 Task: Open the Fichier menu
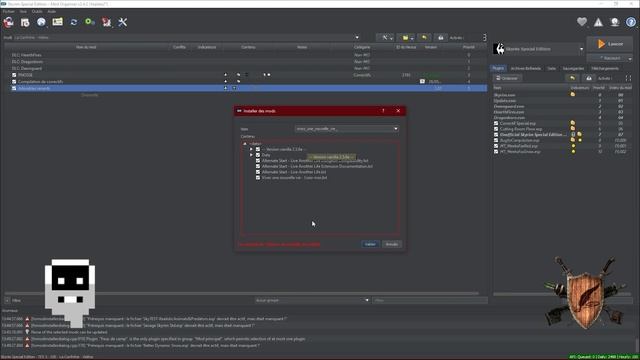click(x=9, y=11)
